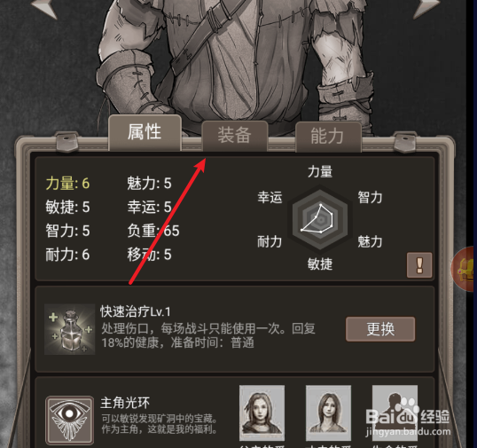Select the 属性 tab
Screen dimensions: 477x448
click(x=145, y=132)
